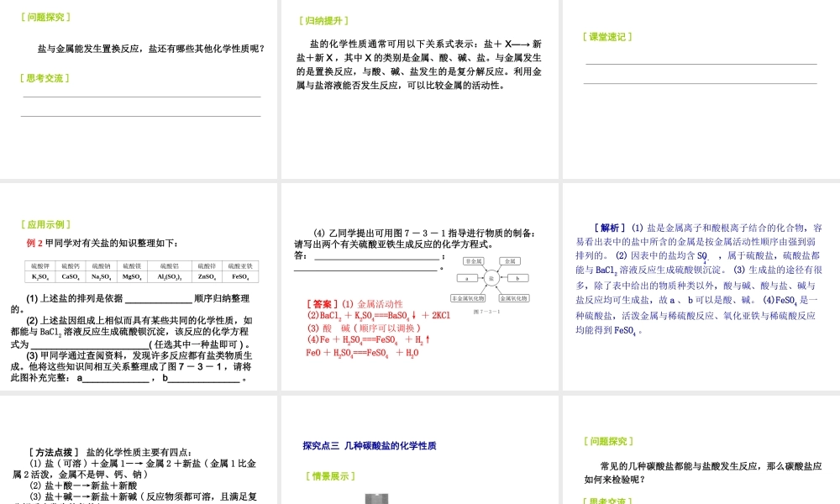The height and width of the screenshot is (504, 840).
Task: Click the ZnSO₄ table cell
Action: (x=207, y=277)
